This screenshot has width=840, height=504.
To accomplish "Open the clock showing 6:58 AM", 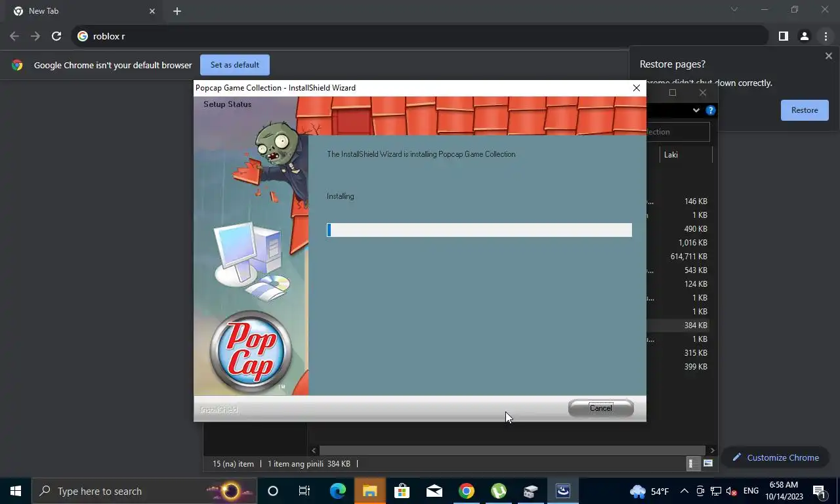I will [783, 491].
